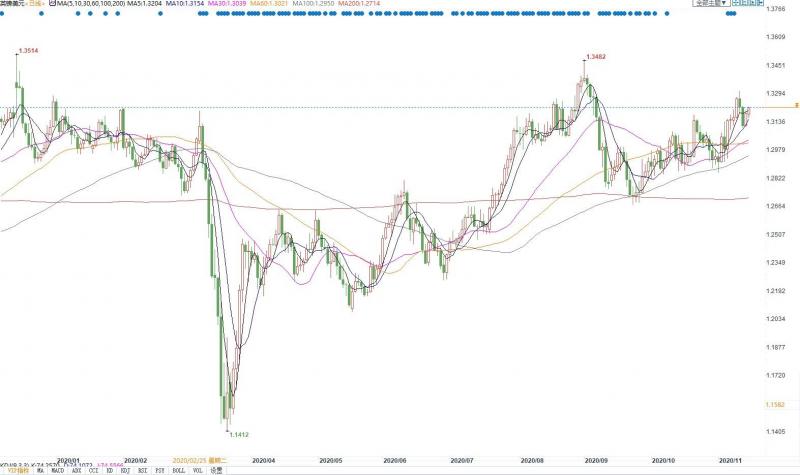Click the 1.3609 value on price axis
Screen dimensions: 800x475
[x=775, y=37]
